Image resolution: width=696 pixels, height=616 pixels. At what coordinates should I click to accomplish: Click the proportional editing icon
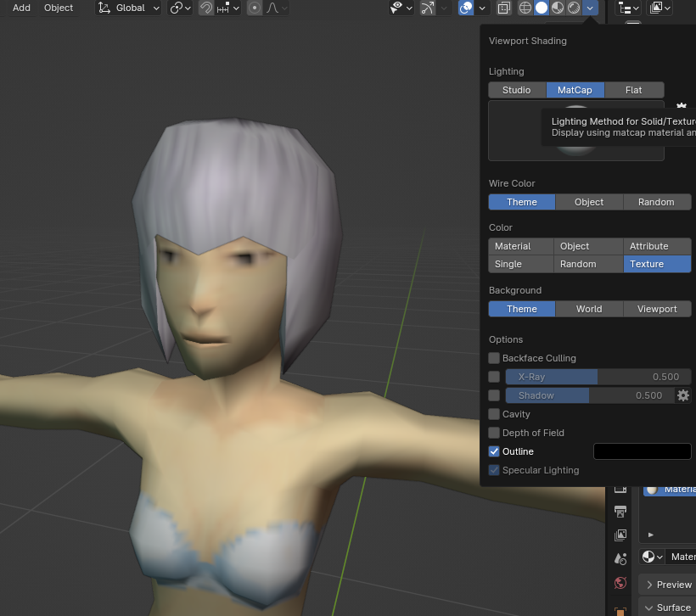pos(254,8)
